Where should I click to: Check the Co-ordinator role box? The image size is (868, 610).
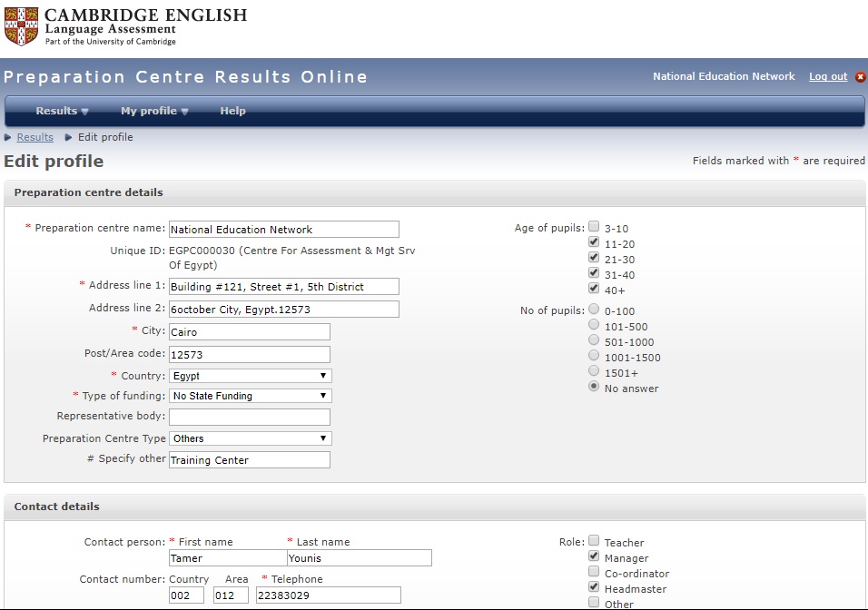(x=594, y=571)
